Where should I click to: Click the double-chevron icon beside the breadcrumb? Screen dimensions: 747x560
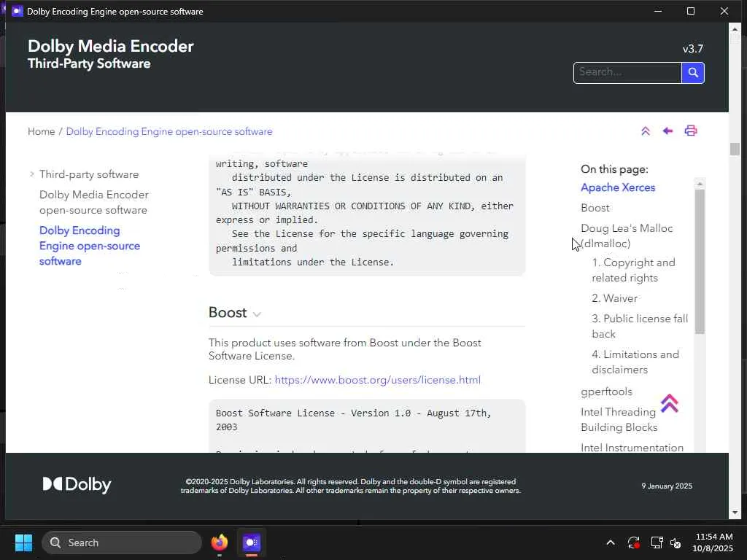coord(646,131)
